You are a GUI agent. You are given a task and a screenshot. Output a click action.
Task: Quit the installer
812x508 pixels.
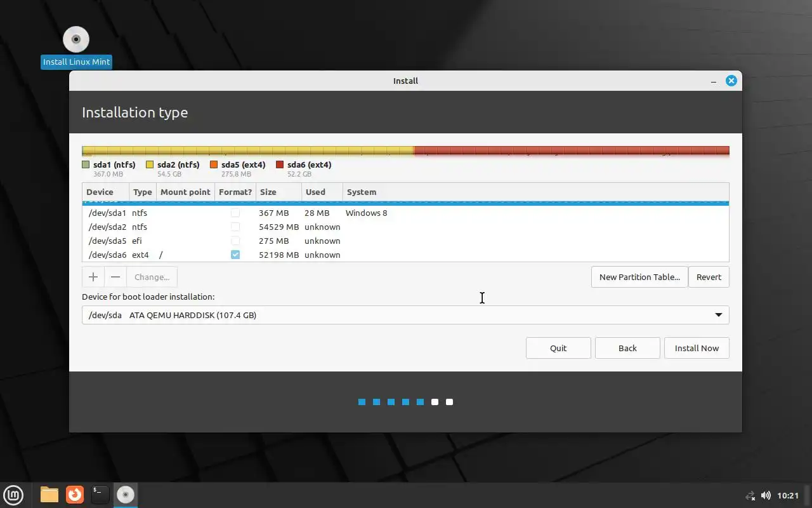tap(558, 348)
